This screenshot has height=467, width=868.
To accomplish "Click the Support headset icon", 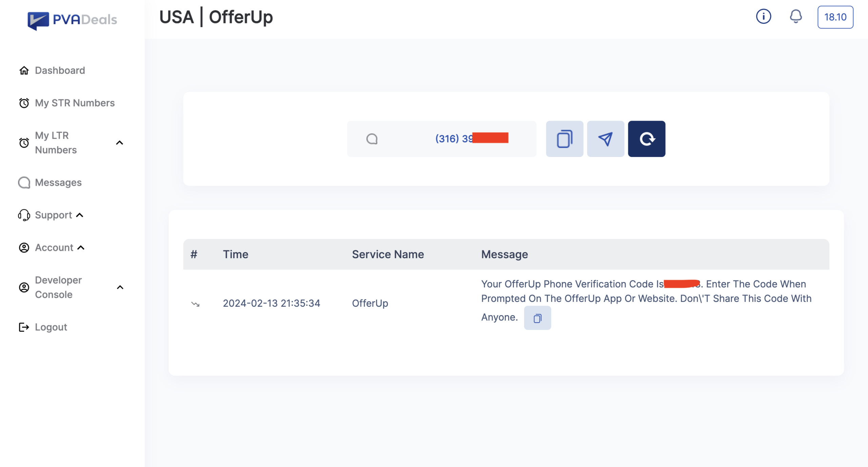I will [x=24, y=215].
